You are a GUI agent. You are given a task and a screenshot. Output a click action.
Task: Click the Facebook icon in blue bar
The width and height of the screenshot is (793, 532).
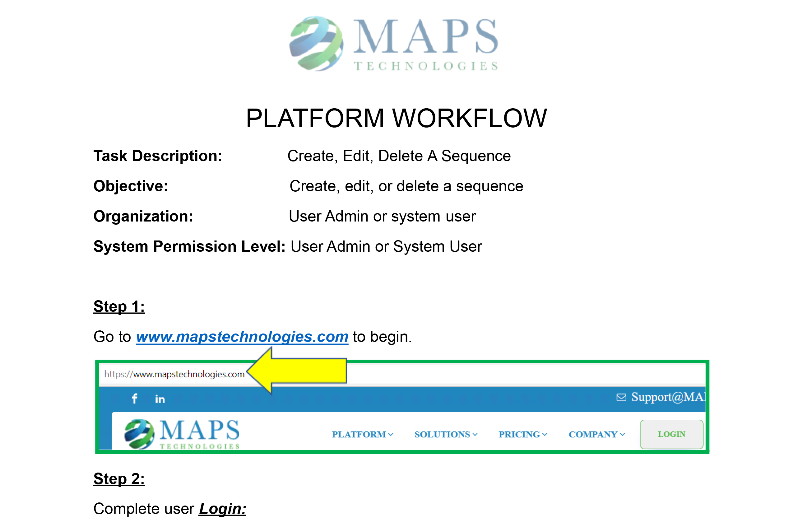135,398
